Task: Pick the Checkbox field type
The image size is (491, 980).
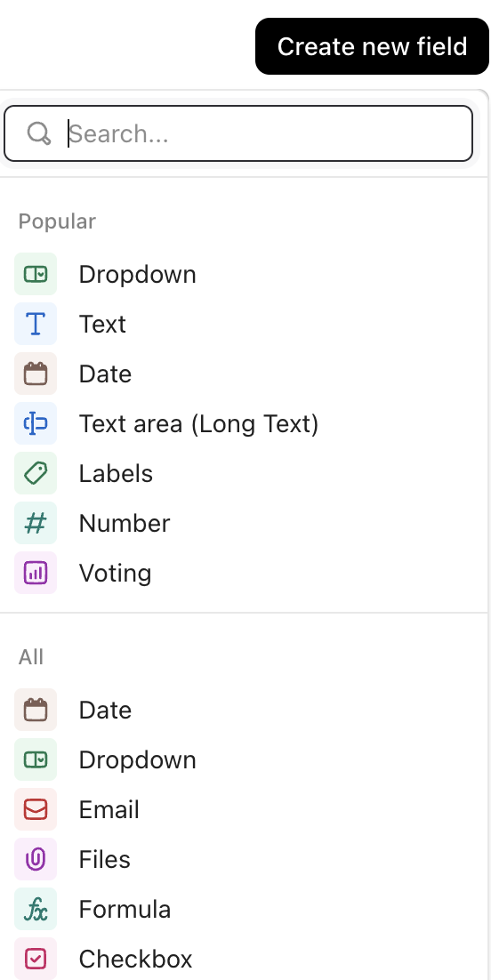Action: (x=244, y=959)
